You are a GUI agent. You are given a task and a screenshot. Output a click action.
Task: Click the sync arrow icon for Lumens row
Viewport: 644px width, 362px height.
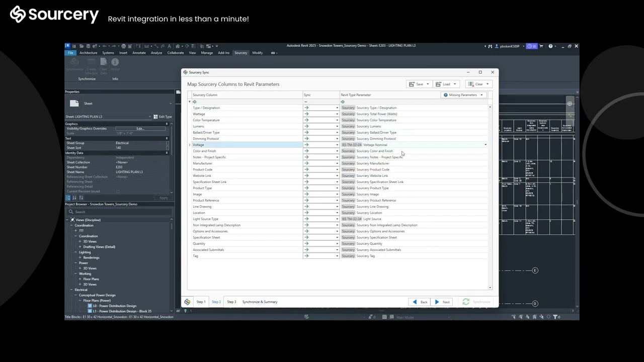tap(306, 126)
